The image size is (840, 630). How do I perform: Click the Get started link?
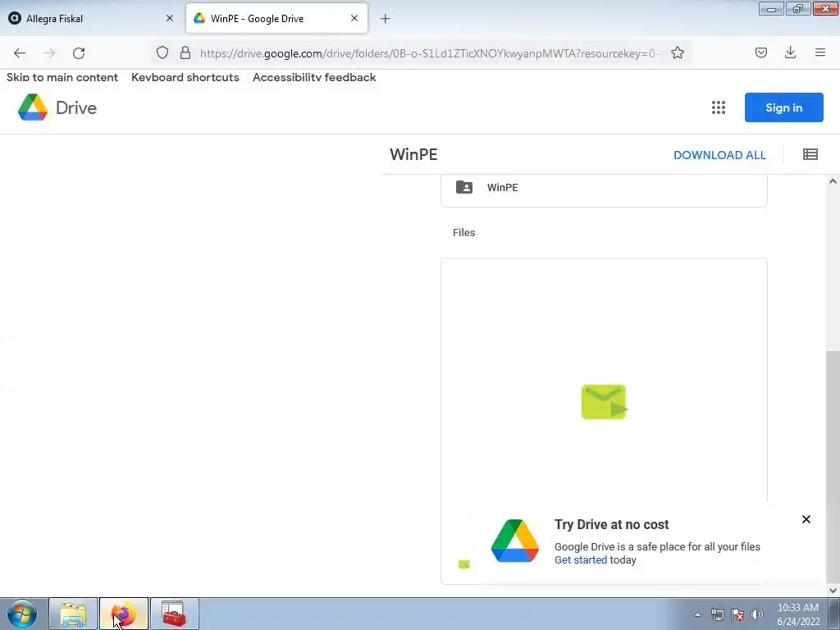[581, 559]
